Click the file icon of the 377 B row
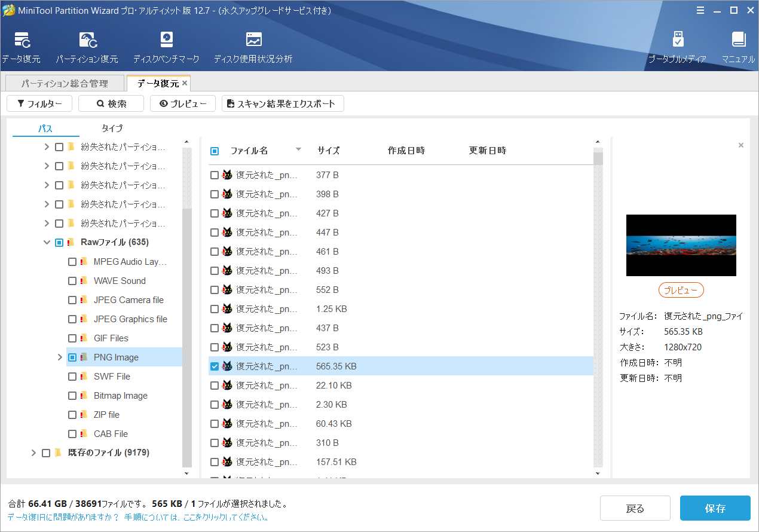759x532 pixels. (227, 175)
